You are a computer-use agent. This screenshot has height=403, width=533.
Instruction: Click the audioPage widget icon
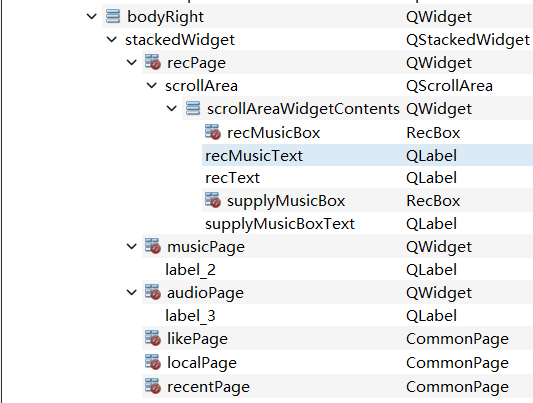click(x=153, y=292)
